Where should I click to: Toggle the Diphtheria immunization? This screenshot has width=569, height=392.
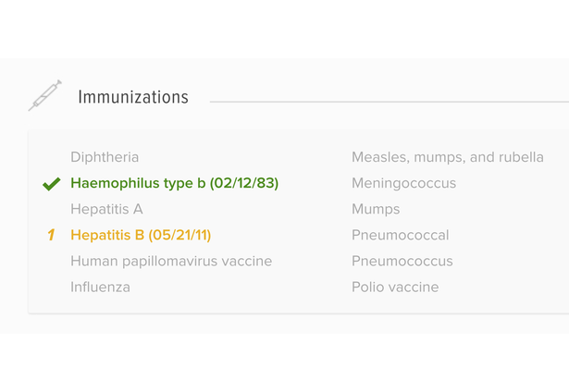click(x=105, y=157)
